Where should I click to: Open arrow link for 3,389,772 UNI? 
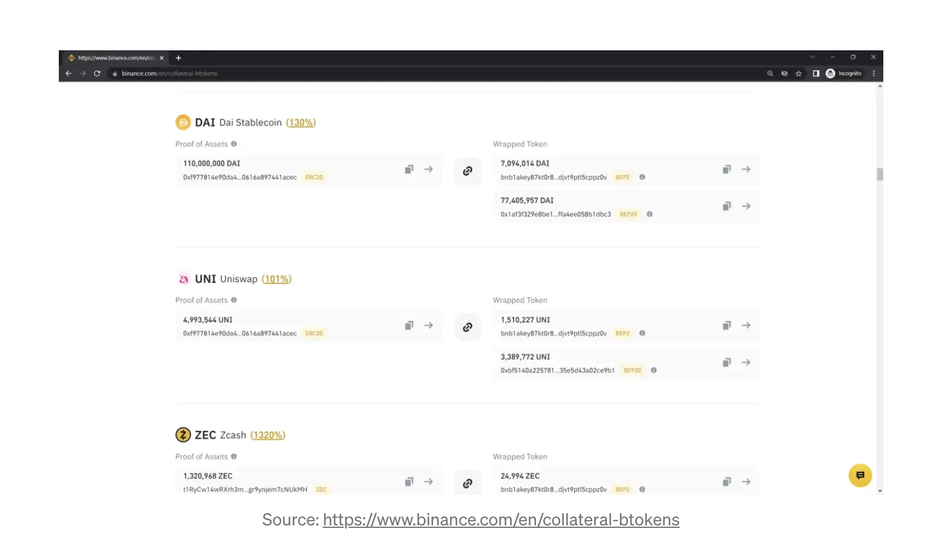746,363
